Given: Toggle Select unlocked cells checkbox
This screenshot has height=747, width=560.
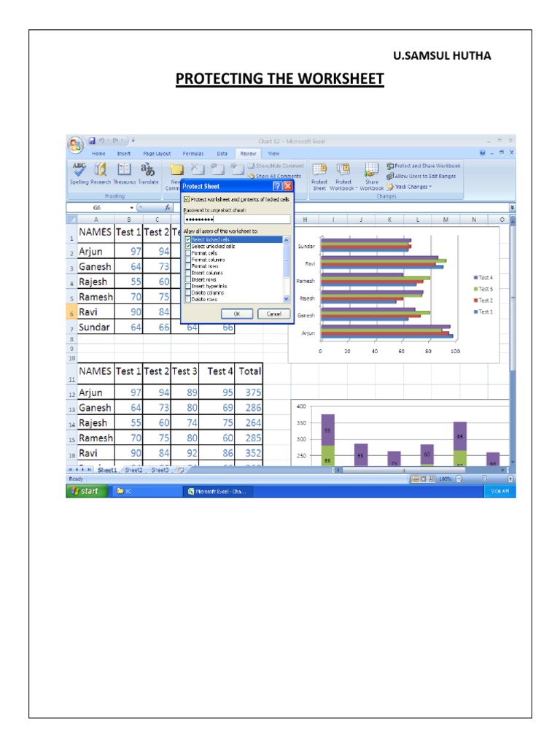Looking at the screenshot, I should tap(187, 247).
